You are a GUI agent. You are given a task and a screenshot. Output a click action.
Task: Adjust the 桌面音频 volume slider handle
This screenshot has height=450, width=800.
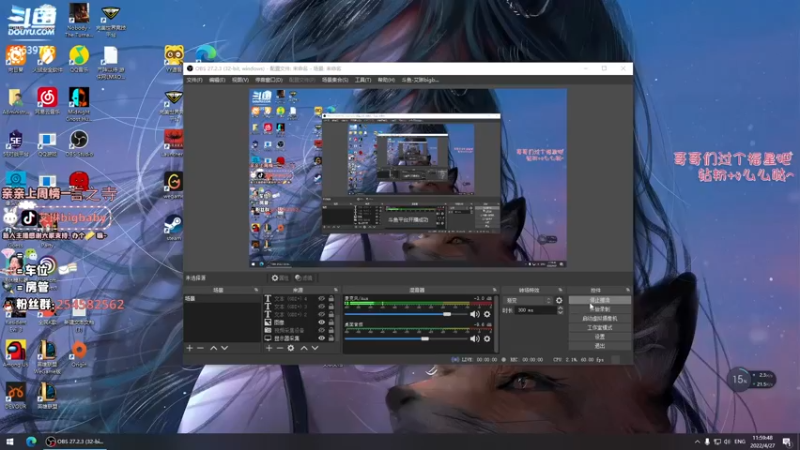424,339
